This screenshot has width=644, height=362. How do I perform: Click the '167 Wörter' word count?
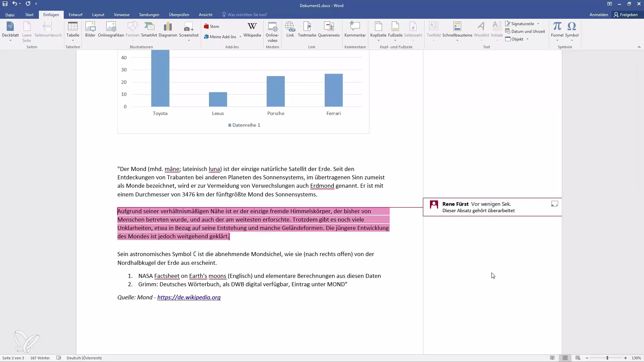(40, 358)
